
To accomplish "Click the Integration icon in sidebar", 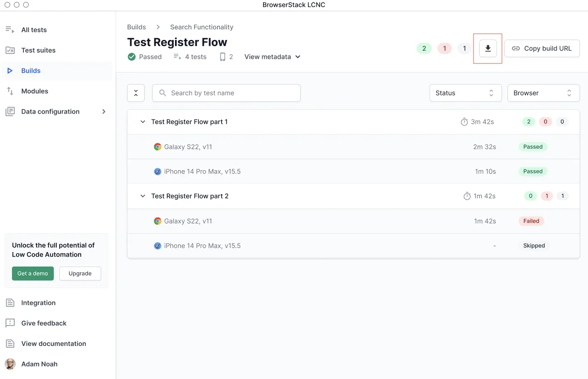I will point(10,303).
